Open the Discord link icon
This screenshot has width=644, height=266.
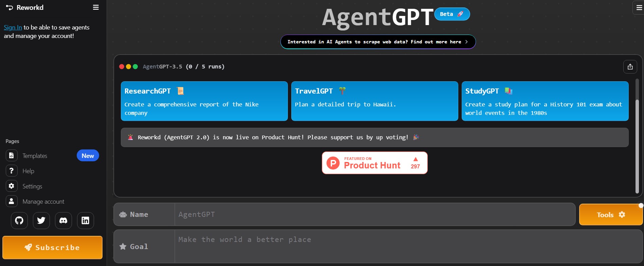coord(63,221)
